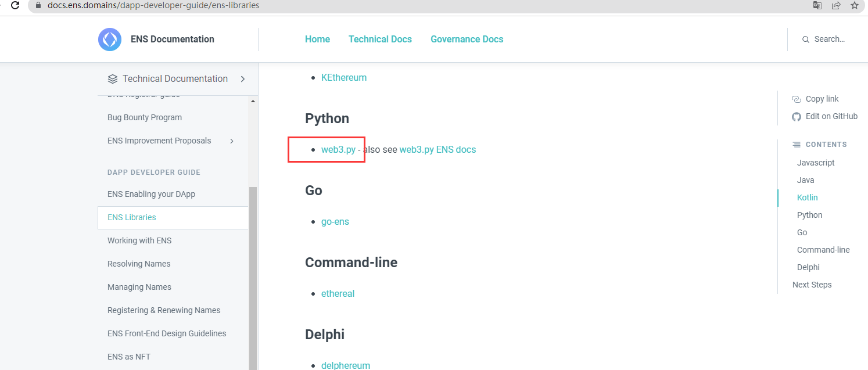Click the DAPP DEVELOPER GUIDE section label
Viewport: 868px width, 370px height.
pyautogui.click(x=154, y=173)
